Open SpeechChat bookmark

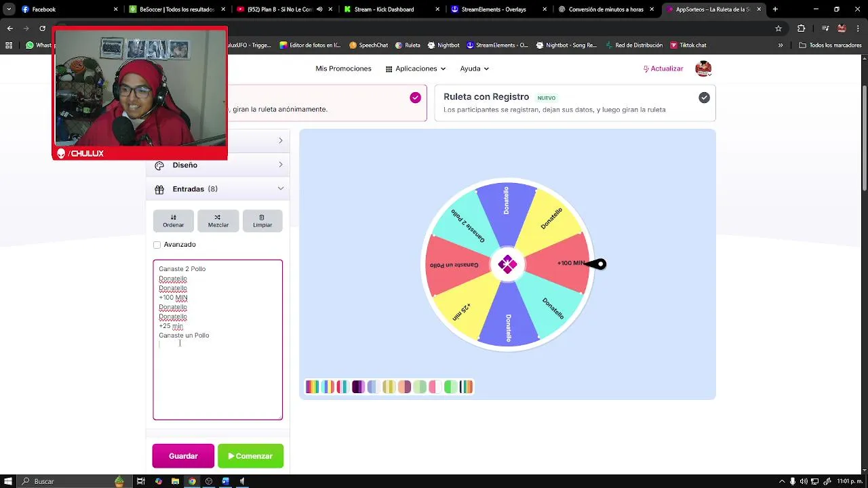coord(368,45)
